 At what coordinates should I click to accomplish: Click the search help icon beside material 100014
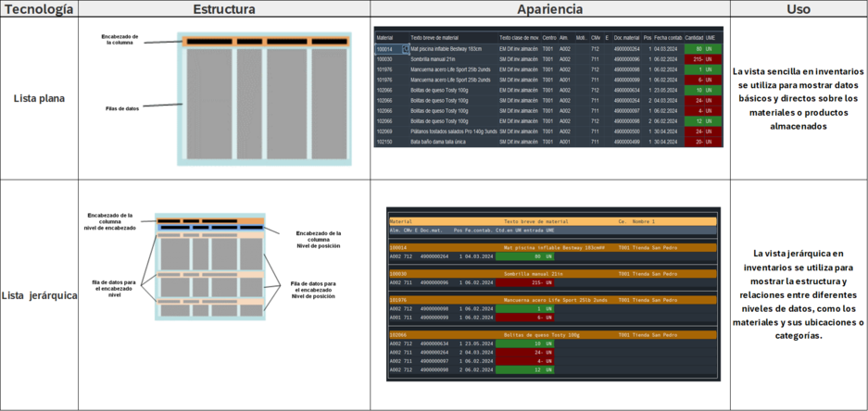[x=406, y=49]
